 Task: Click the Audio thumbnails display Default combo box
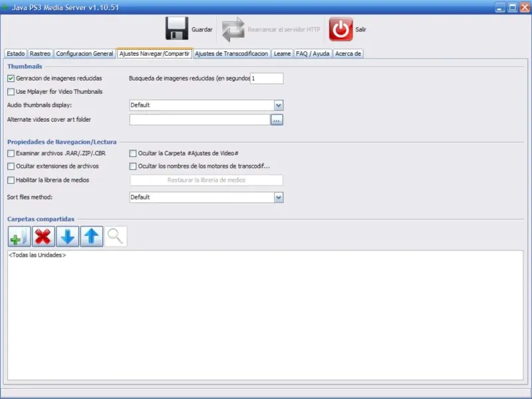click(x=206, y=105)
